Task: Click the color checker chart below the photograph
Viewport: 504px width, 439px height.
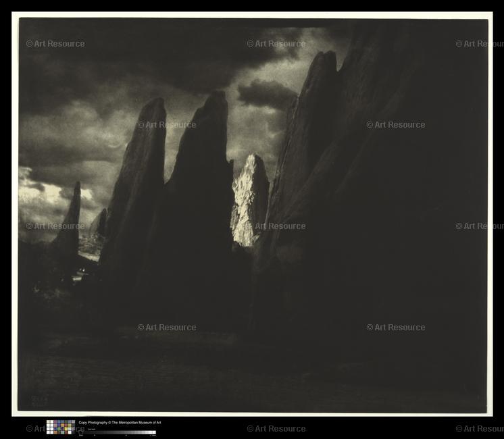Action: (x=61, y=427)
